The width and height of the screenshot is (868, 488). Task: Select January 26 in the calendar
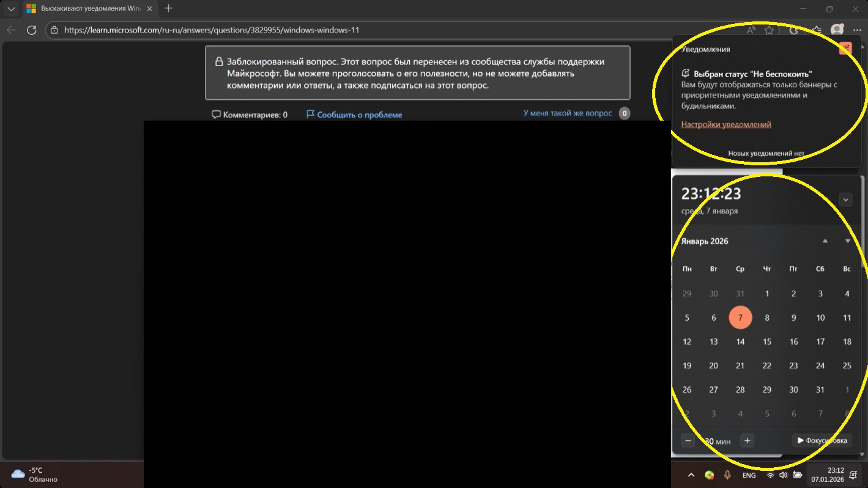click(x=687, y=389)
